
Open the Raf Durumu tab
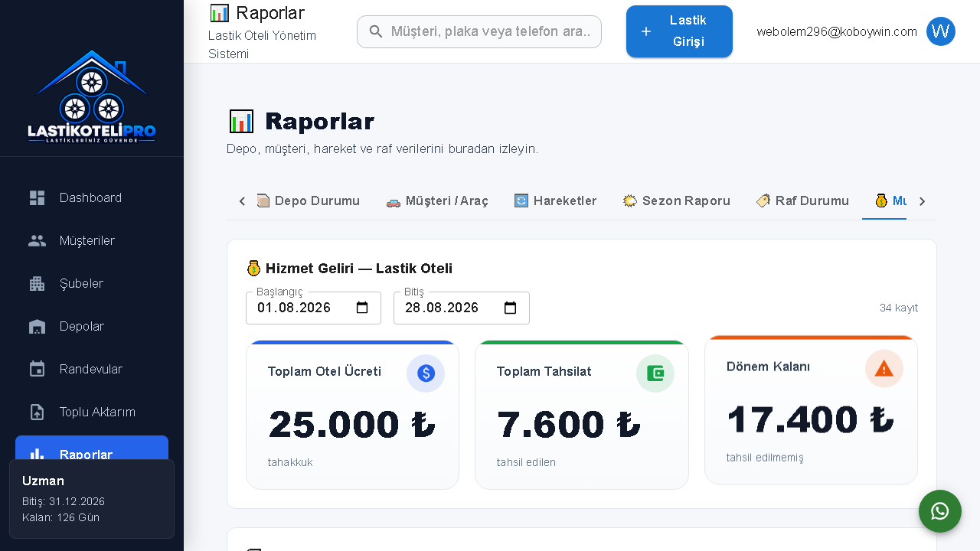(802, 201)
